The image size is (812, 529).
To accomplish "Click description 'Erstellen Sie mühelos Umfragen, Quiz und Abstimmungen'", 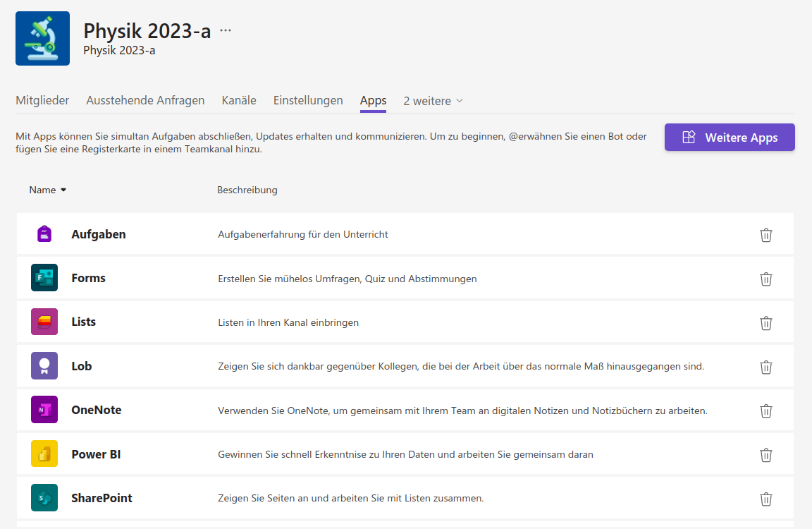I will click(x=347, y=279).
